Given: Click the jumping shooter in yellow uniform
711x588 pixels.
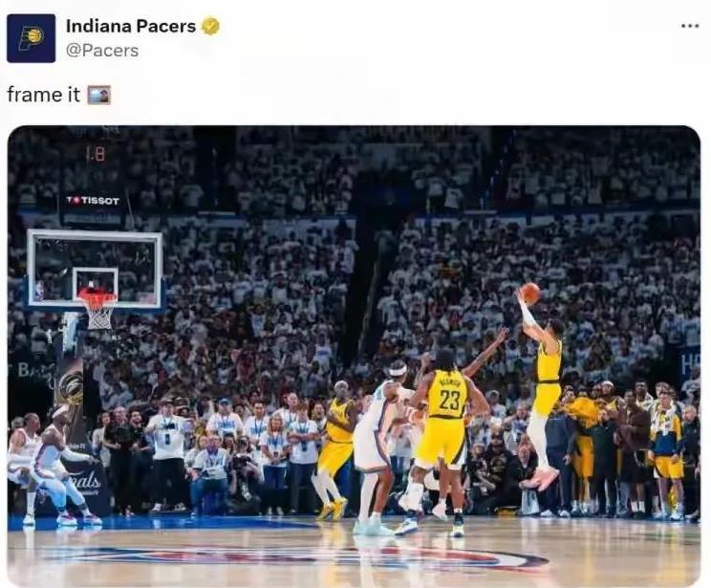Looking at the screenshot, I should (542, 385).
